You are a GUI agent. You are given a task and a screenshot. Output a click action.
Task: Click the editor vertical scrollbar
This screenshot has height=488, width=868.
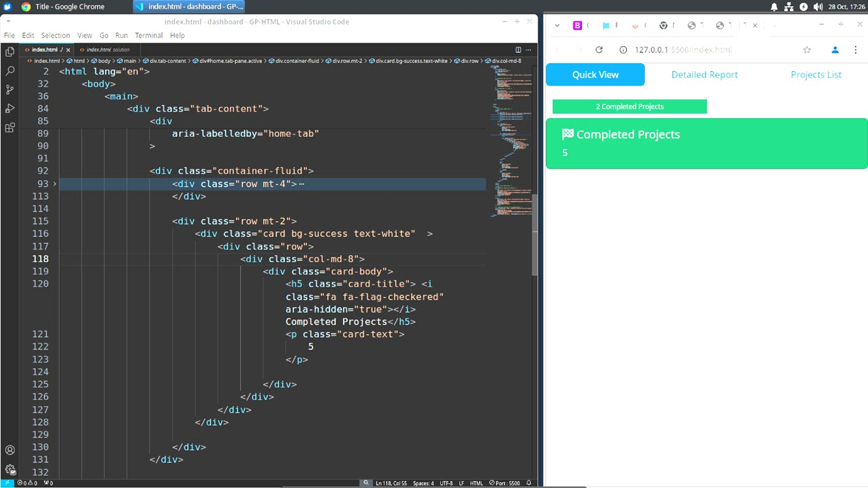pos(534,235)
